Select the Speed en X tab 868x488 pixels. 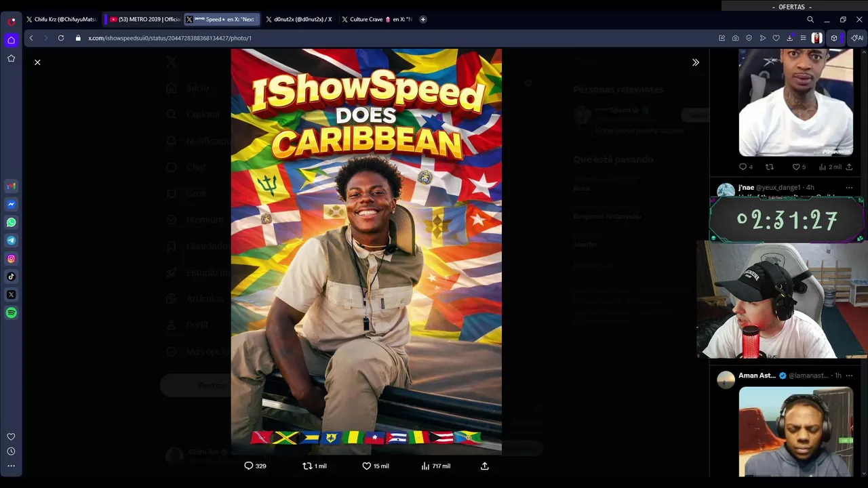tap(222, 20)
